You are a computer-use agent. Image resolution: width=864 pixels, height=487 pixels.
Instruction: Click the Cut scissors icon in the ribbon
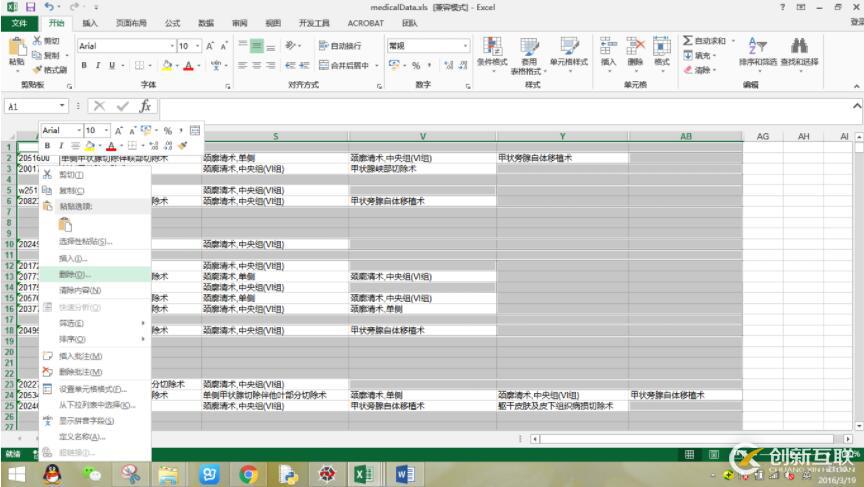(37, 40)
